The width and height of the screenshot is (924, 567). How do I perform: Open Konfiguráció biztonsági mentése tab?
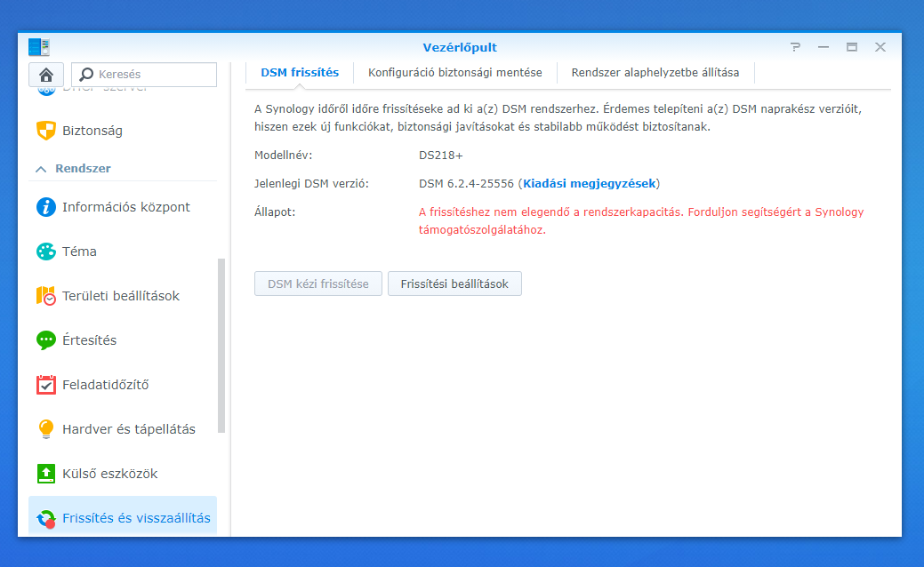tap(455, 72)
